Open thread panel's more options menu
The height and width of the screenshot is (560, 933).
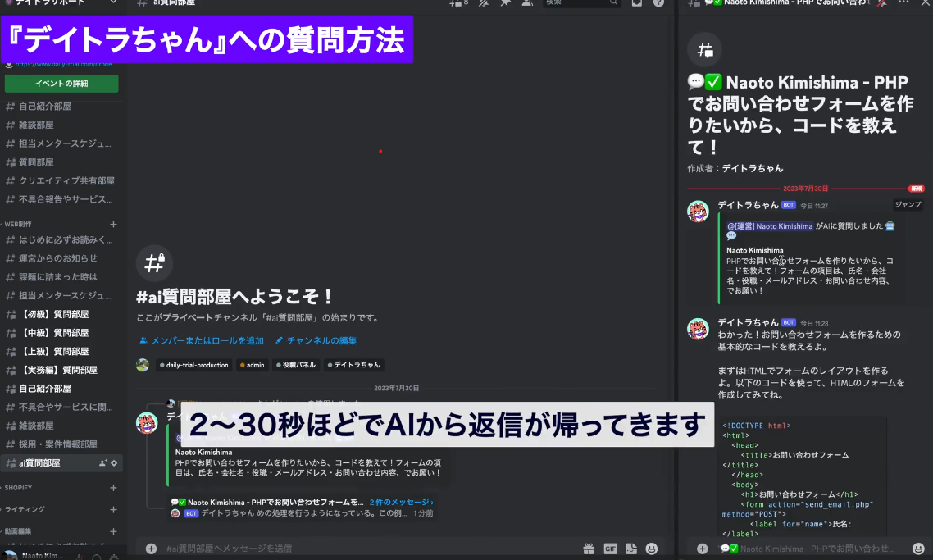coord(903,3)
